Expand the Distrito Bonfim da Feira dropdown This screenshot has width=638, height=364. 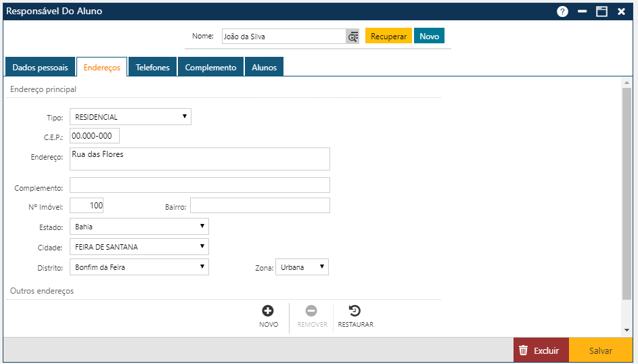(139, 267)
